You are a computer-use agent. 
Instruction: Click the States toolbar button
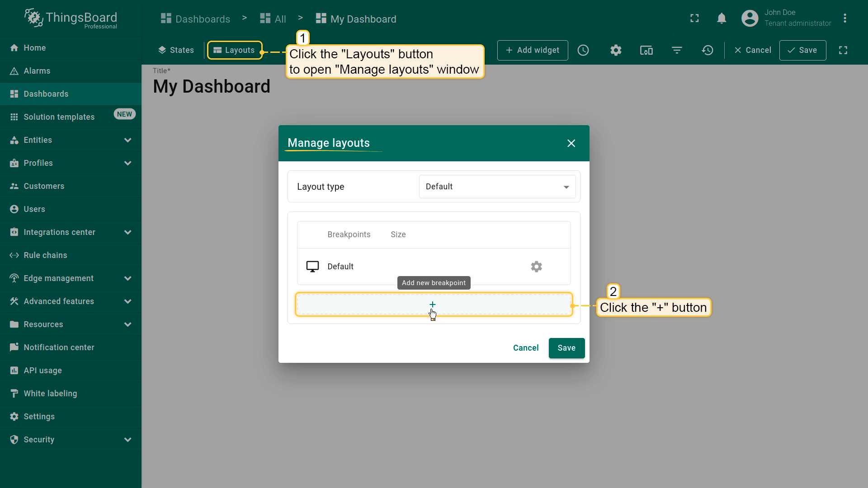(x=176, y=50)
